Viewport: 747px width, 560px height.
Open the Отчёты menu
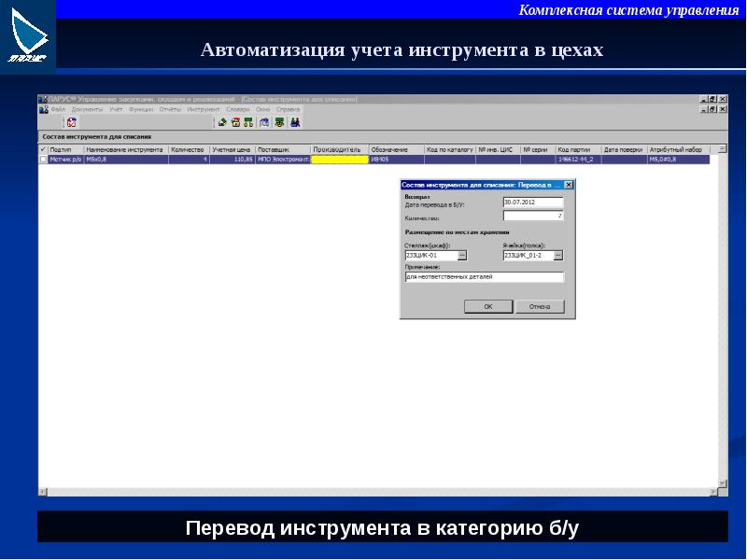(170, 109)
